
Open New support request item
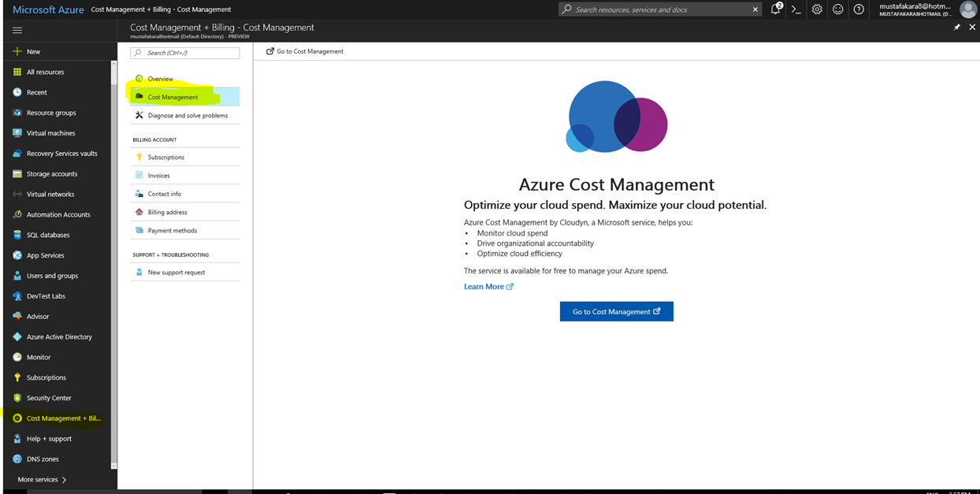(x=185, y=272)
